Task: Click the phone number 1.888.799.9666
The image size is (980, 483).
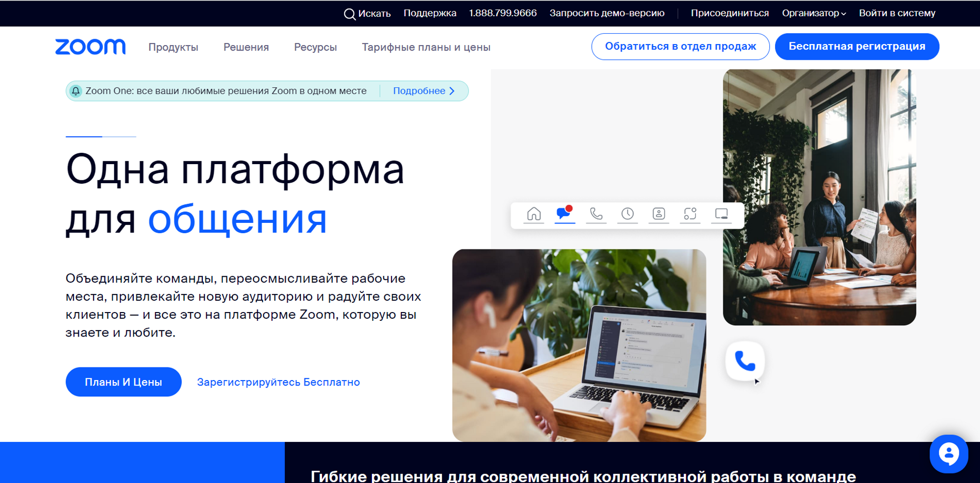Action: click(503, 13)
